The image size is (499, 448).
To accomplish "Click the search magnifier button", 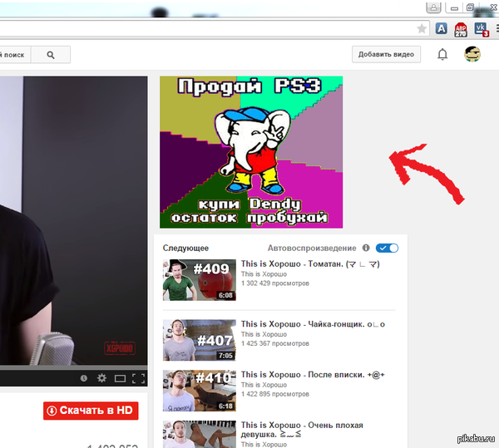I will (x=51, y=55).
